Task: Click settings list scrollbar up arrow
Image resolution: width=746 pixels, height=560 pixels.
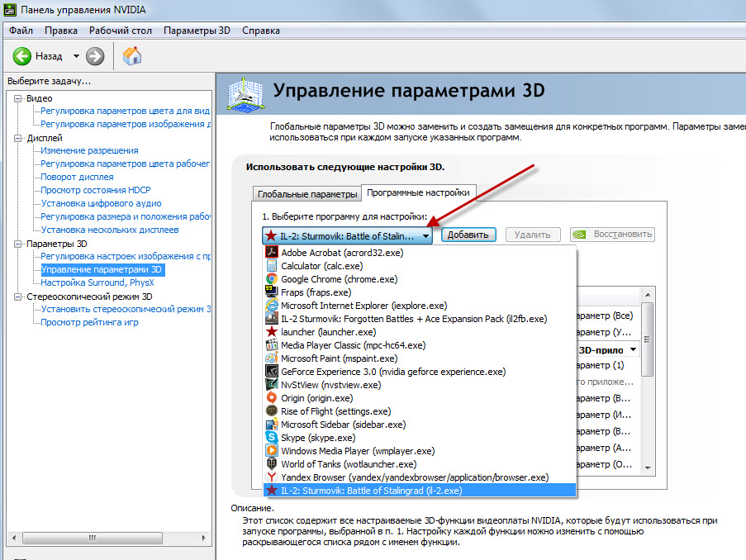Action: [648, 295]
